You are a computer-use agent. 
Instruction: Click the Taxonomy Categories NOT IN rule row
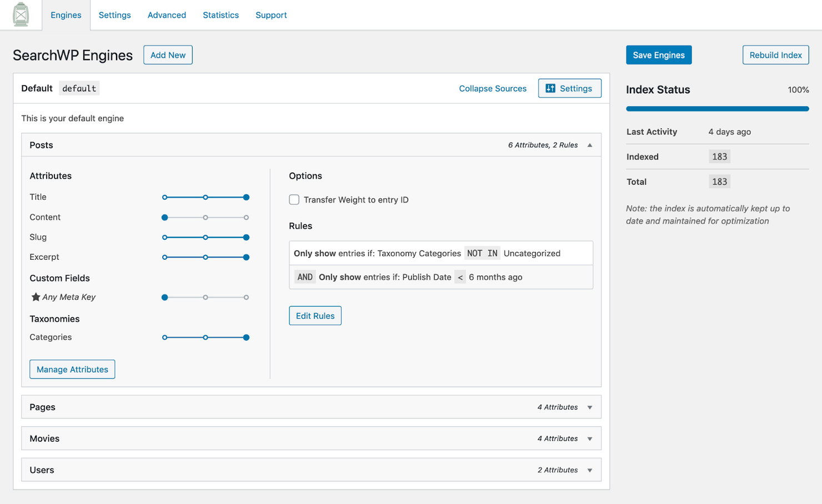441,253
